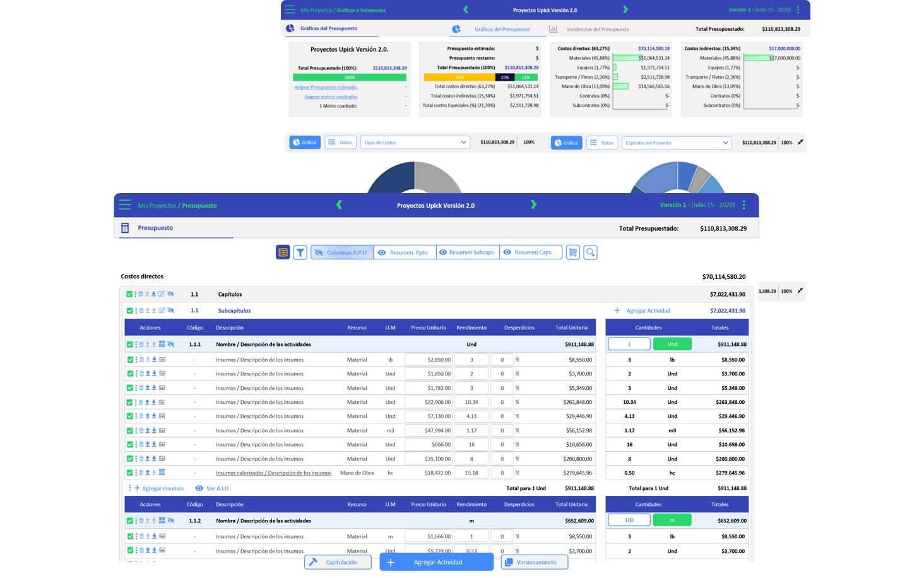The width and height of the screenshot is (924, 578).
Task: Go to next project with right arrow
Action: [x=533, y=204]
